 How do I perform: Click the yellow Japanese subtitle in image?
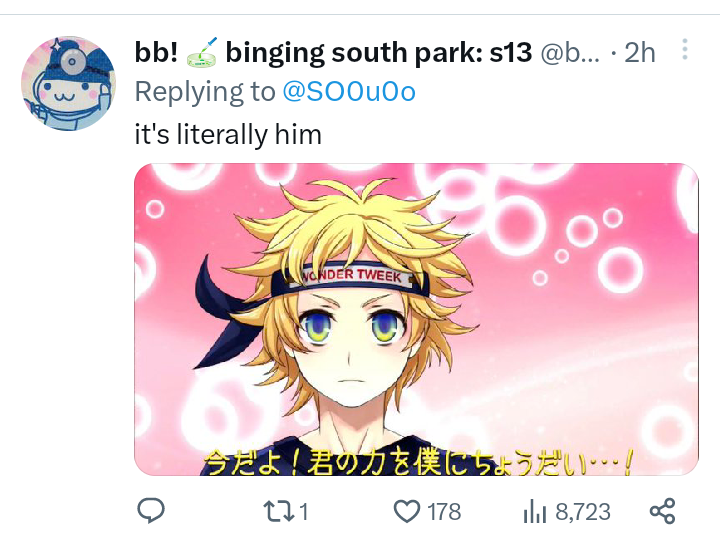click(418, 462)
